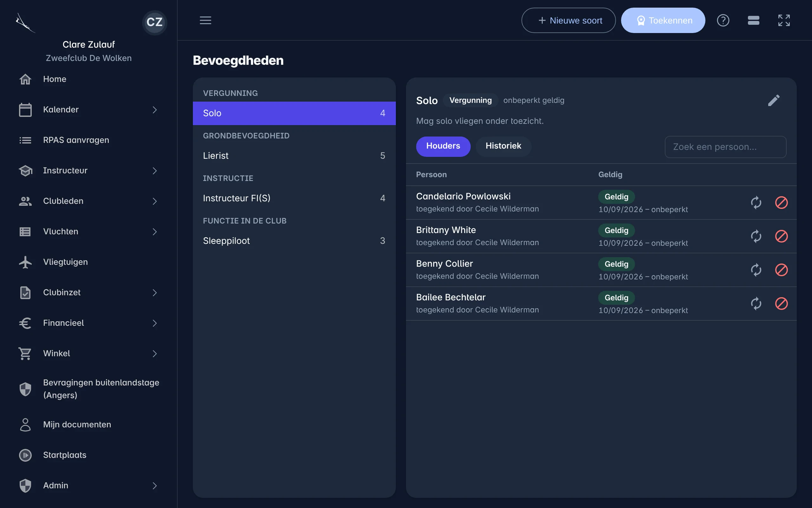Viewport: 812px width, 508px height.
Task: Renew Brittany White's qualification
Action: pos(756,236)
